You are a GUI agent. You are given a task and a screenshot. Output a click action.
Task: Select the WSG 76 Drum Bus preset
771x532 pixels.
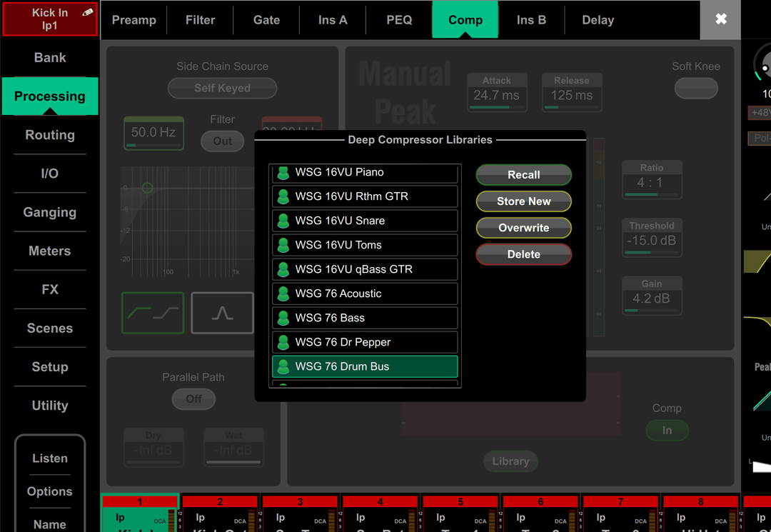365,366
